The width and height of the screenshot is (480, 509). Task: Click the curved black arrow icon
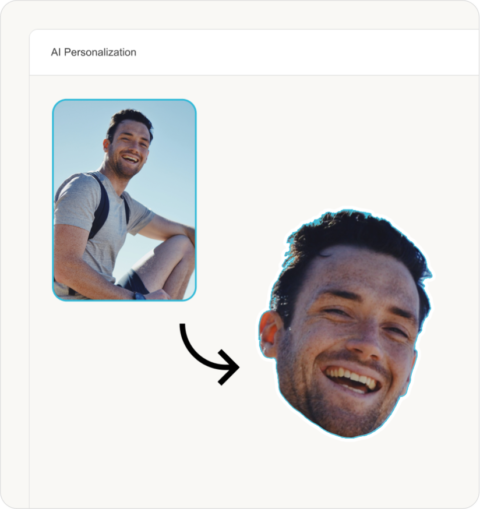209,354
